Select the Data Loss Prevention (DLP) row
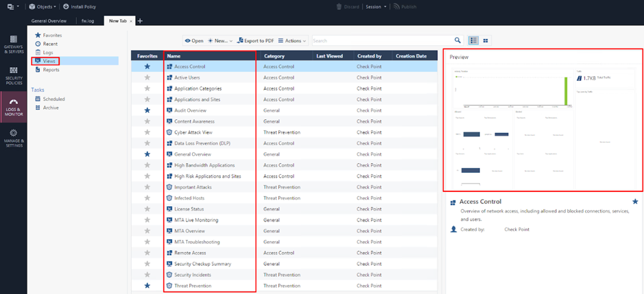 click(284, 143)
